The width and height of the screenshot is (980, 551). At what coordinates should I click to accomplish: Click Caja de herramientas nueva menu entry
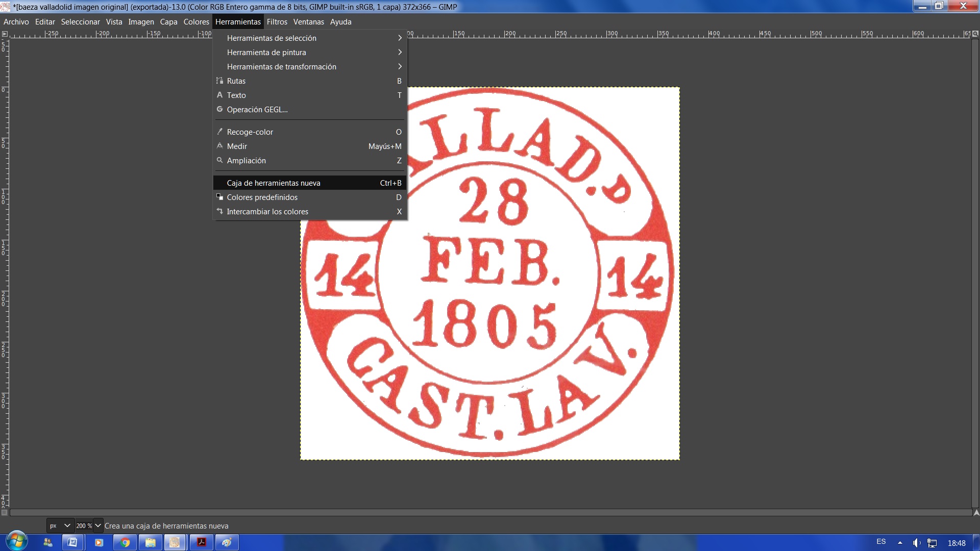pos(310,183)
